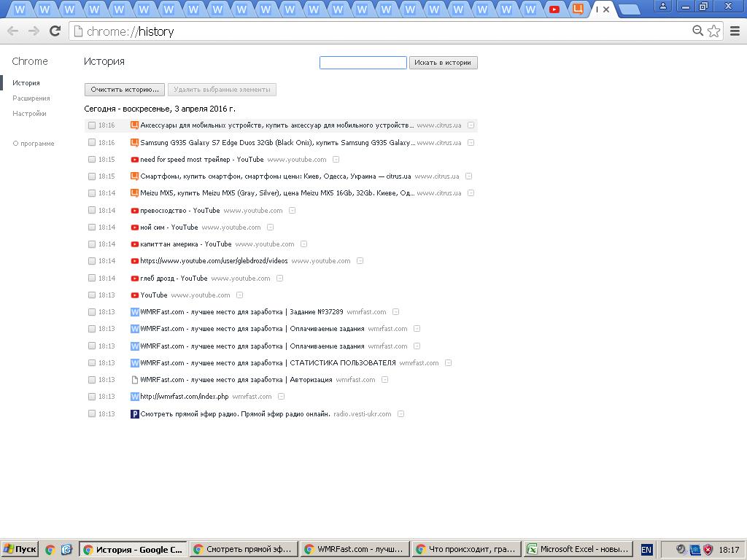Open dropdown arrow for 'Смартфоны, купить смартфон' entry
This screenshot has height=560, width=747.
(x=469, y=176)
